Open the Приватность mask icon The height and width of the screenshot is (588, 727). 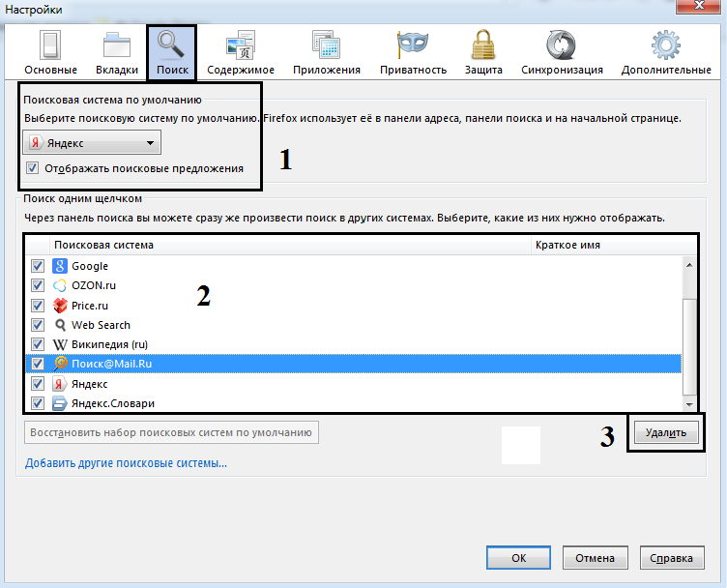coord(413,44)
